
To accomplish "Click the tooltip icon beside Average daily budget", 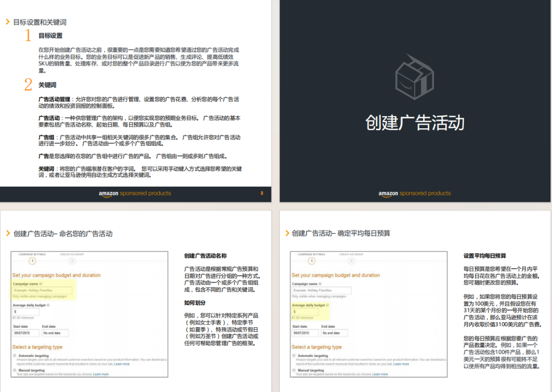I will 328,306.
